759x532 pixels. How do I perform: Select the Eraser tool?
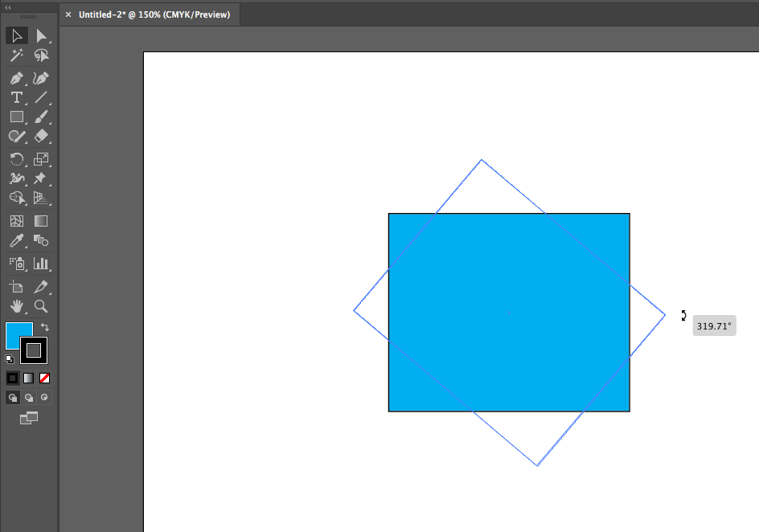pyautogui.click(x=41, y=137)
